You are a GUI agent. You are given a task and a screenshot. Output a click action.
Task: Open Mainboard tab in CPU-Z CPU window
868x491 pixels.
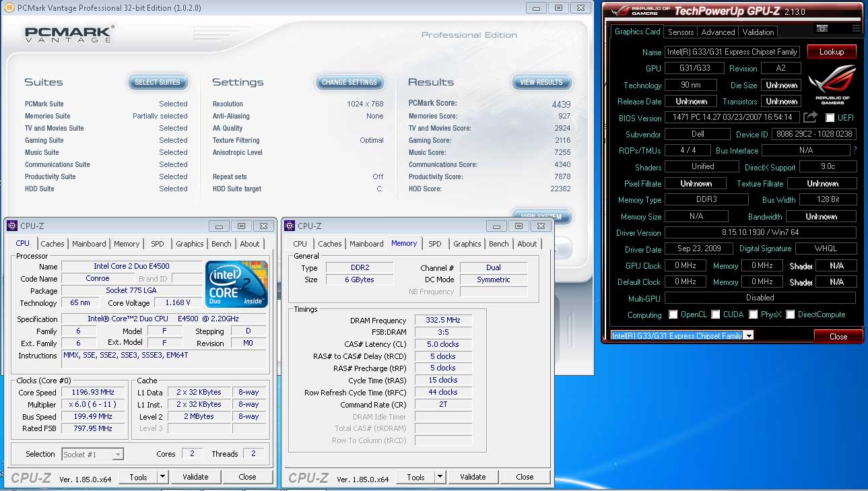(x=89, y=244)
